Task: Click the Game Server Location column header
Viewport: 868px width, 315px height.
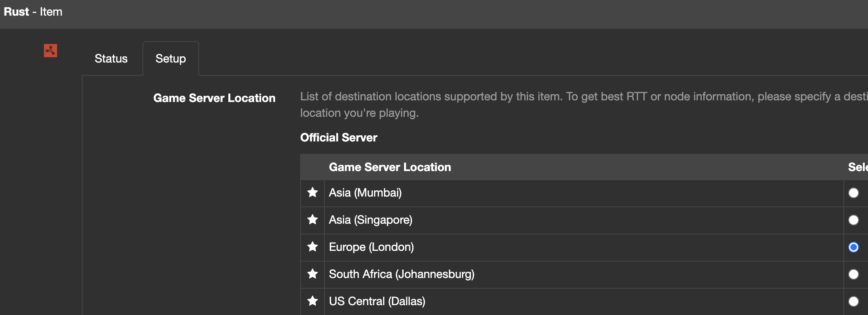Action: pyautogui.click(x=390, y=167)
